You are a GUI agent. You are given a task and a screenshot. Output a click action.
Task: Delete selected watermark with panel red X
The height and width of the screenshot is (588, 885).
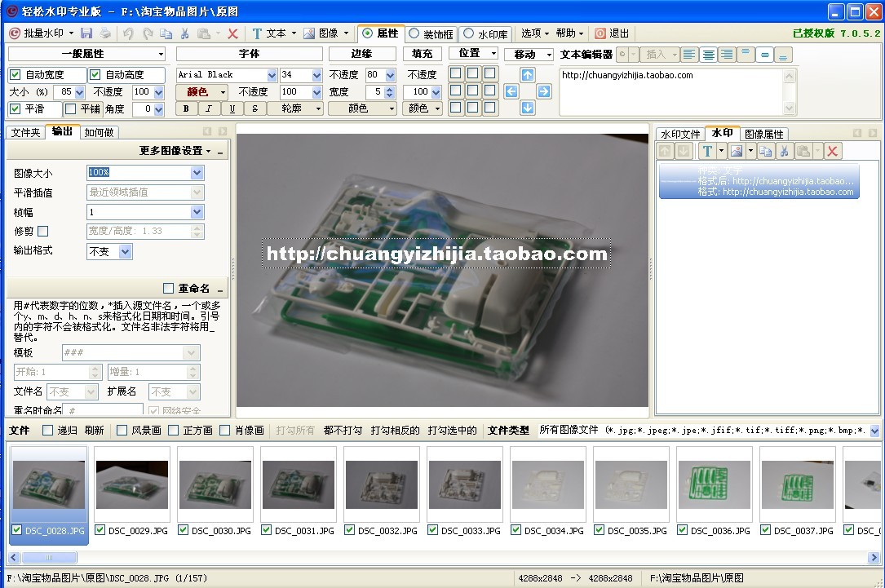(x=832, y=151)
